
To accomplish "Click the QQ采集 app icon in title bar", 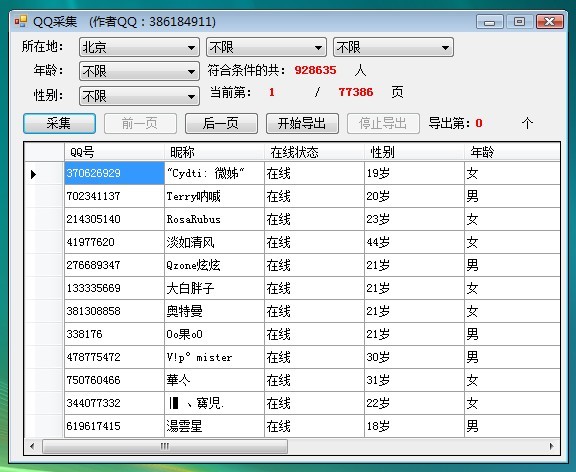I will [21, 21].
